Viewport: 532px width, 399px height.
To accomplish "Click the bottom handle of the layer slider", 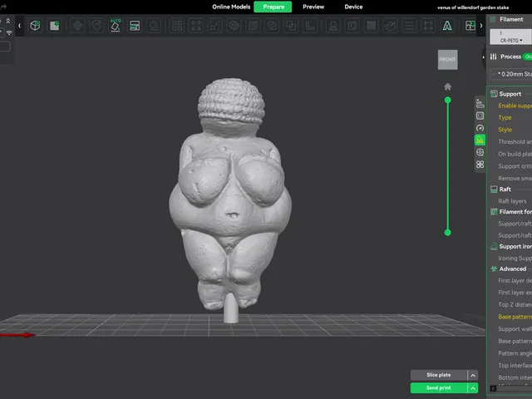I will [x=447, y=233].
